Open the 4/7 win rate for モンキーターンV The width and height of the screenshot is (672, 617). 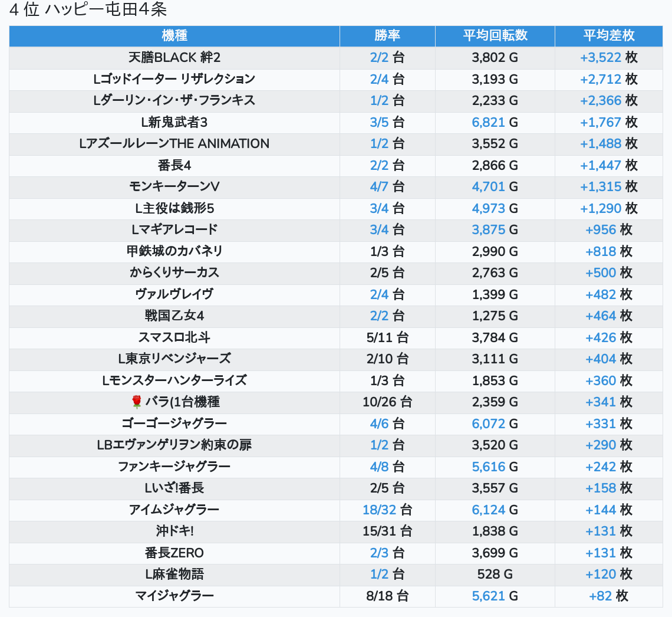[379, 186]
